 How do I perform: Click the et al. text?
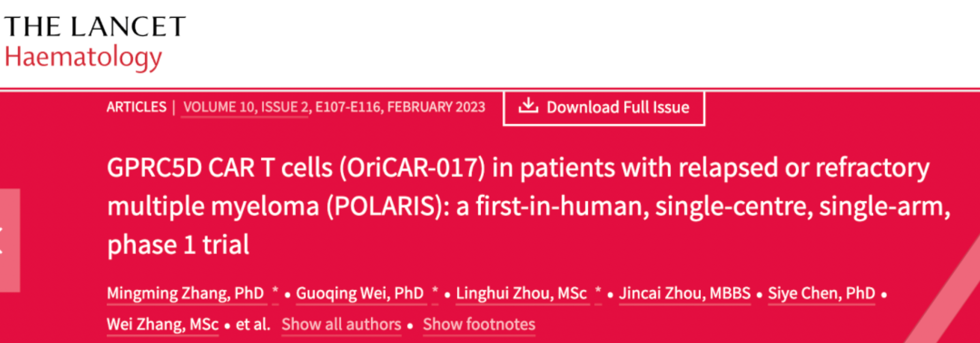(252, 324)
